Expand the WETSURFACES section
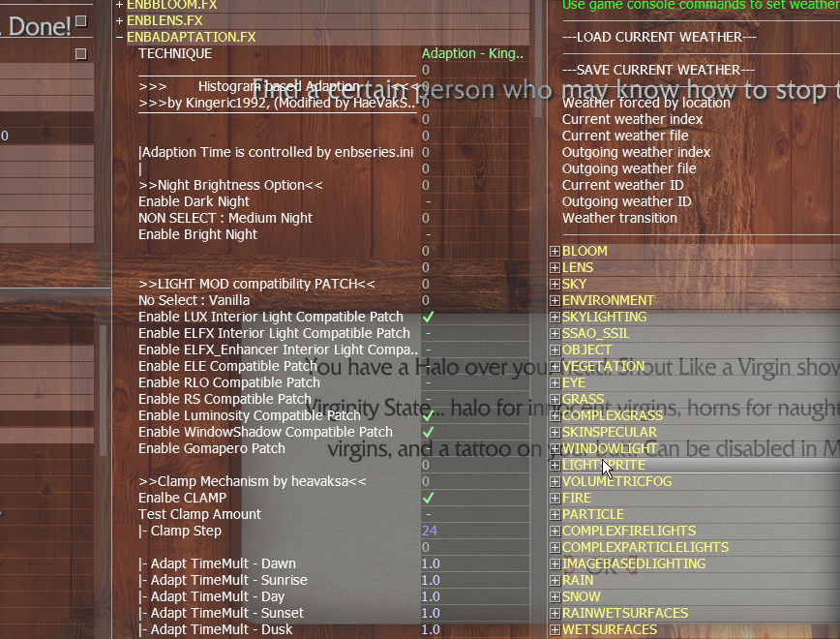The image size is (840, 639). tap(555, 630)
